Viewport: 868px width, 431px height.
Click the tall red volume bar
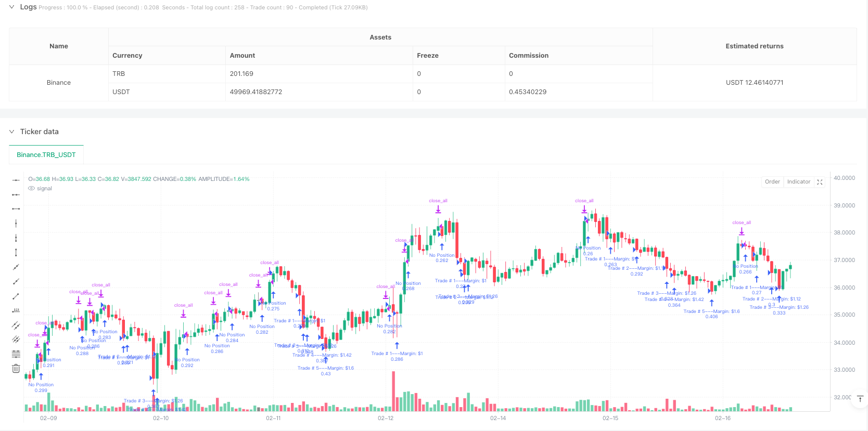pos(393,391)
